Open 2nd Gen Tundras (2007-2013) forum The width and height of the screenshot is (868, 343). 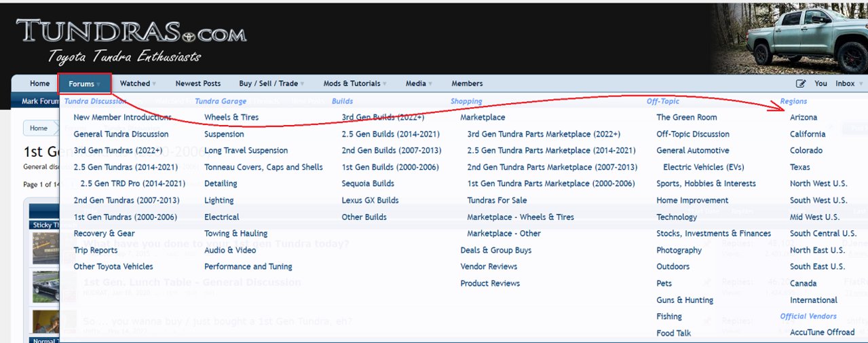point(126,200)
